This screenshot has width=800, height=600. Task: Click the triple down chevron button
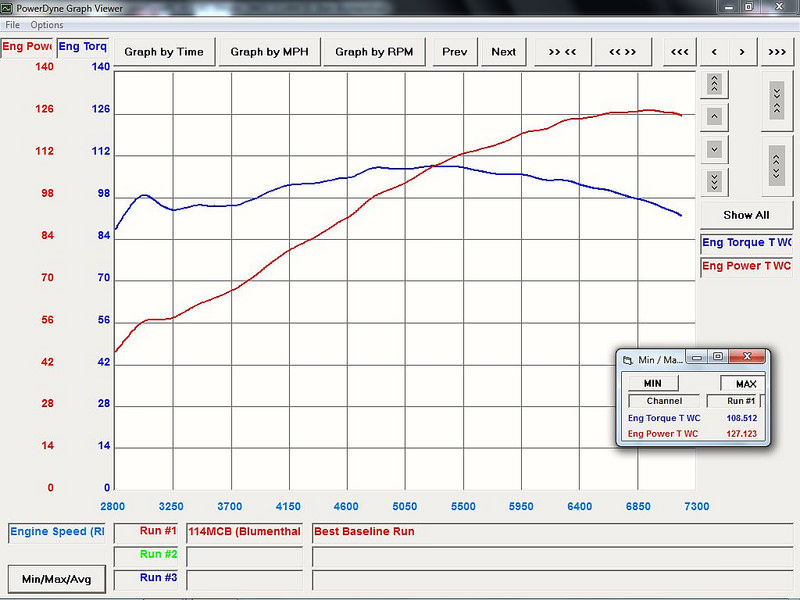(x=714, y=181)
